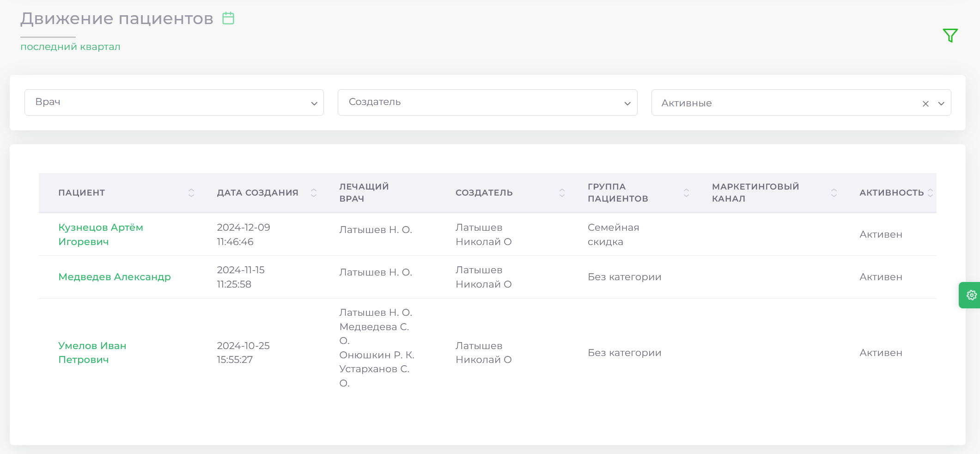Image resolution: width=980 pixels, height=454 pixels.
Task: Sort by the Дата создания column arrows
Action: [314, 193]
